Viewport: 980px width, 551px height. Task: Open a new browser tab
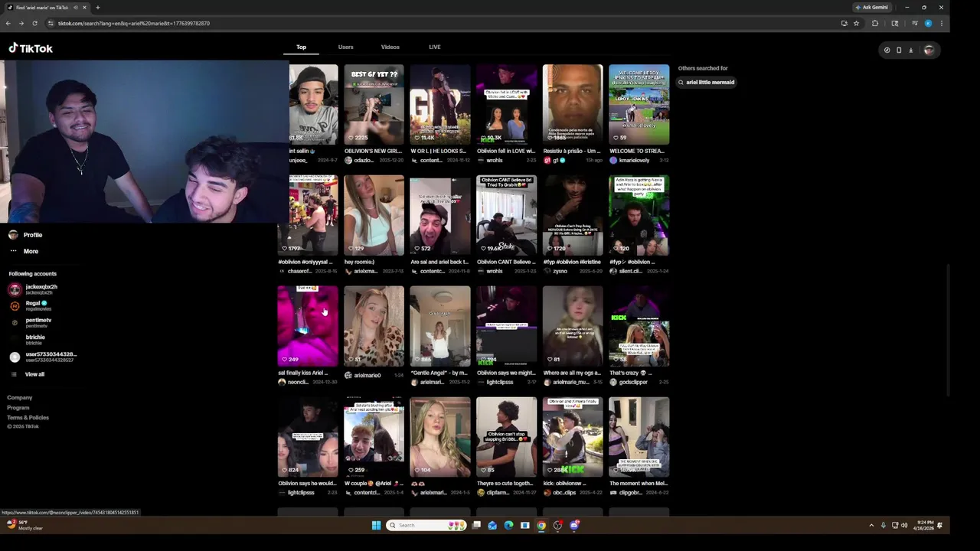(x=97, y=8)
